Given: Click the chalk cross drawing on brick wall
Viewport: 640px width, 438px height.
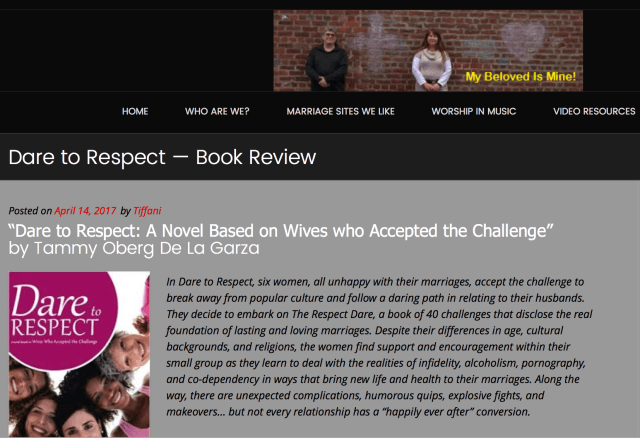Looking at the screenshot, I should point(374,41).
